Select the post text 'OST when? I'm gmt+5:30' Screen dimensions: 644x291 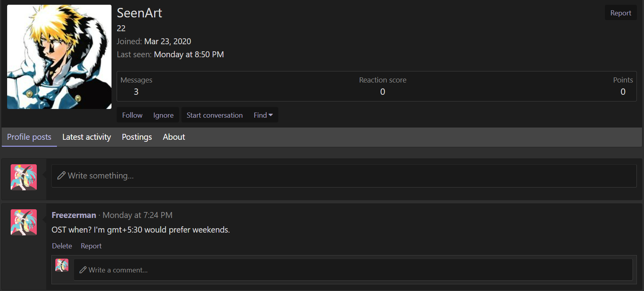click(x=97, y=230)
